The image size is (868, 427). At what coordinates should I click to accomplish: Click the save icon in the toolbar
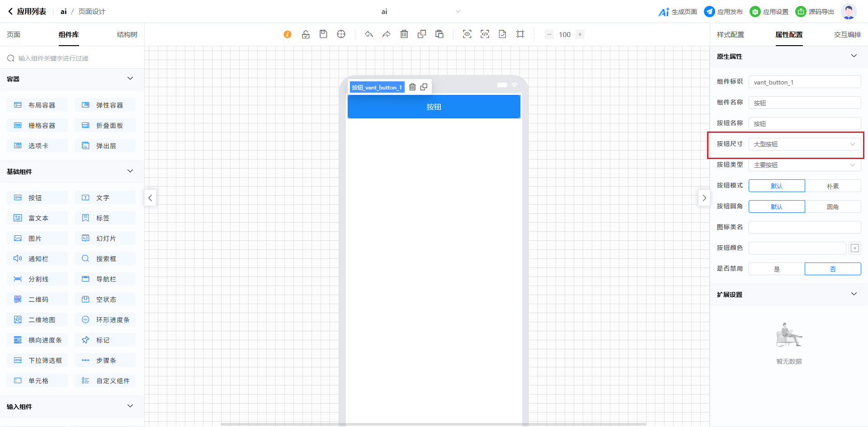[x=323, y=34]
